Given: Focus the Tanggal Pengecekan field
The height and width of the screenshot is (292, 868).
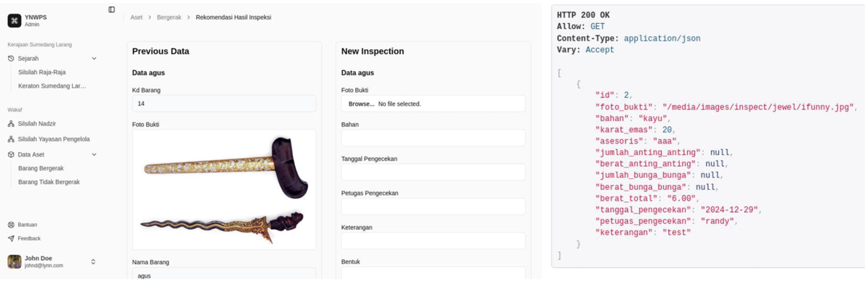Looking at the screenshot, I should click(433, 172).
